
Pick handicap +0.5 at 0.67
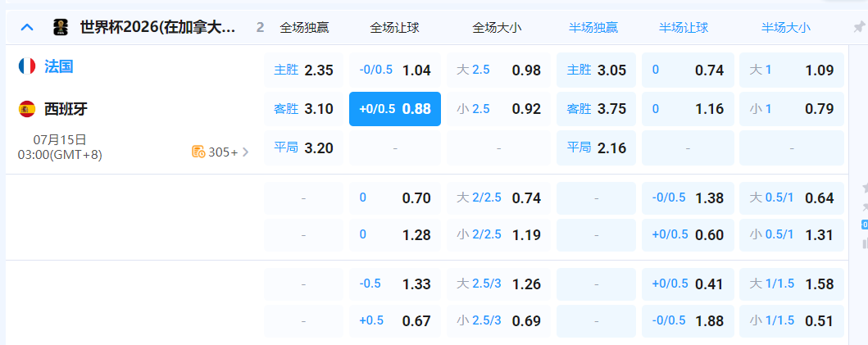pyautogui.click(x=395, y=321)
